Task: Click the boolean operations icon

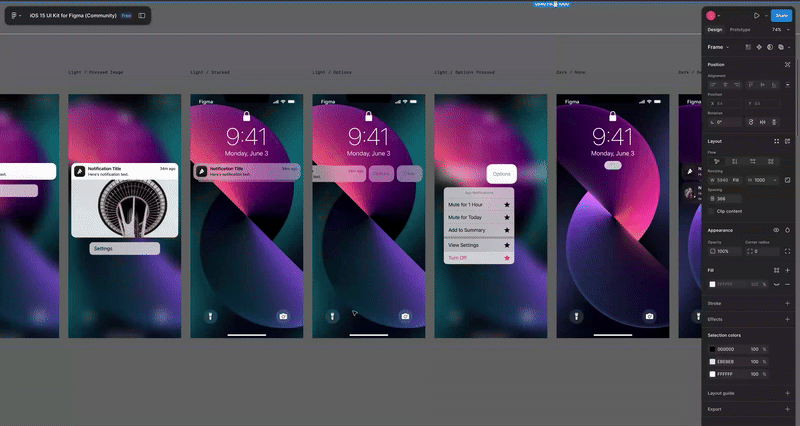Action: point(781,47)
